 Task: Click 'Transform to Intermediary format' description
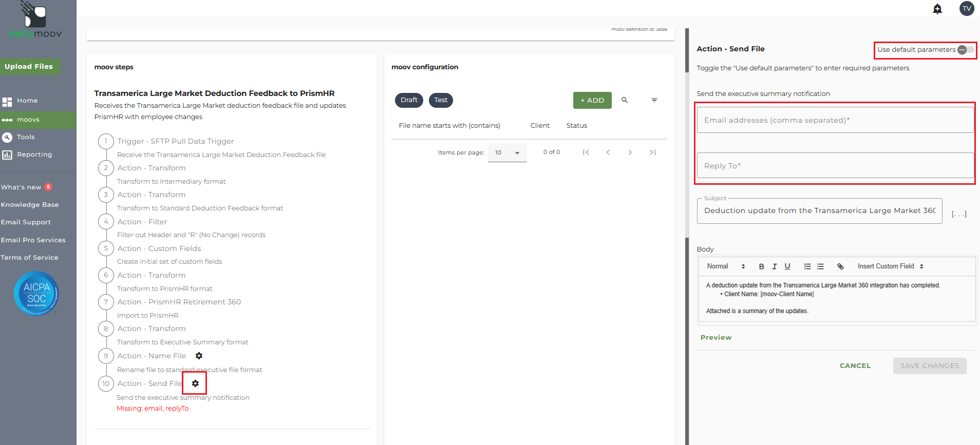(171, 182)
